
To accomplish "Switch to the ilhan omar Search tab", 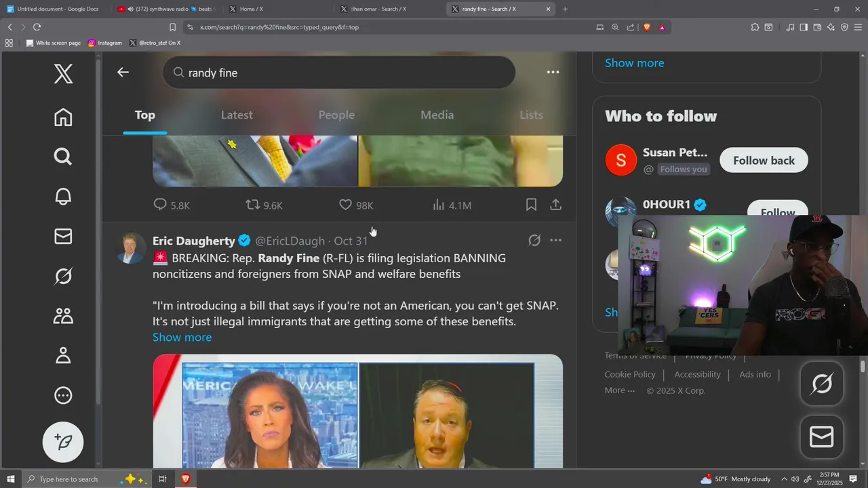I will (389, 9).
